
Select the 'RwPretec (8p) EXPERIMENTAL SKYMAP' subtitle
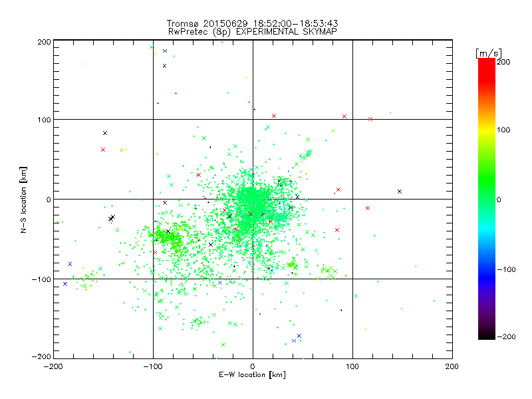click(253, 31)
